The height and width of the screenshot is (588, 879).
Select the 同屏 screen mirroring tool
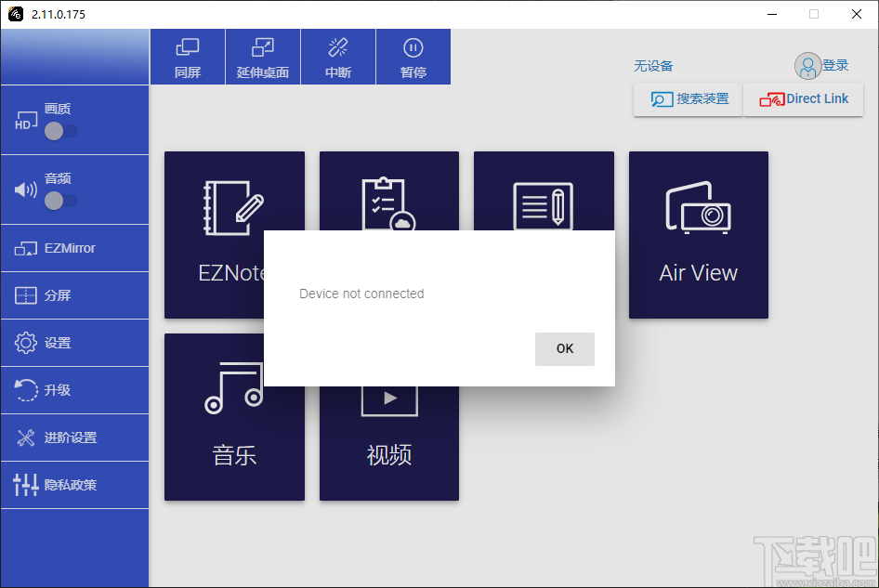click(x=187, y=56)
